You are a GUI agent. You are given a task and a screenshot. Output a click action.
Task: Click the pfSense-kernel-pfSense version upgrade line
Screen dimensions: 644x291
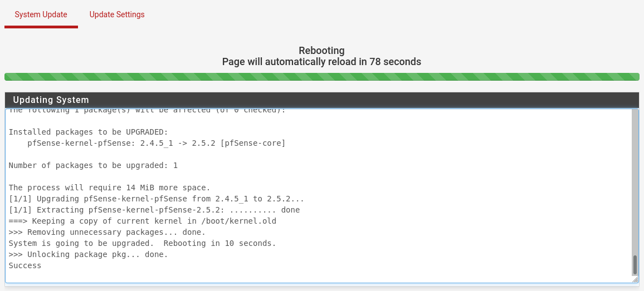[156, 144]
